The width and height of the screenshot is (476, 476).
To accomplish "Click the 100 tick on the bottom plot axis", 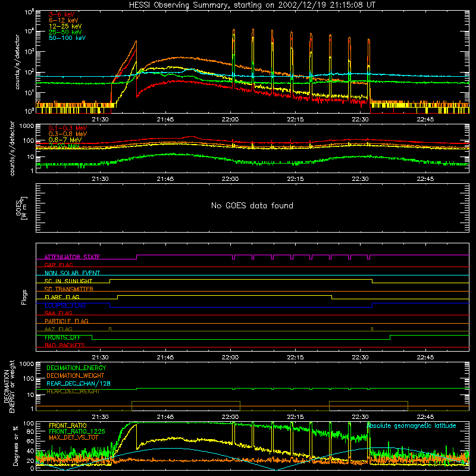I will click(29, 423).
